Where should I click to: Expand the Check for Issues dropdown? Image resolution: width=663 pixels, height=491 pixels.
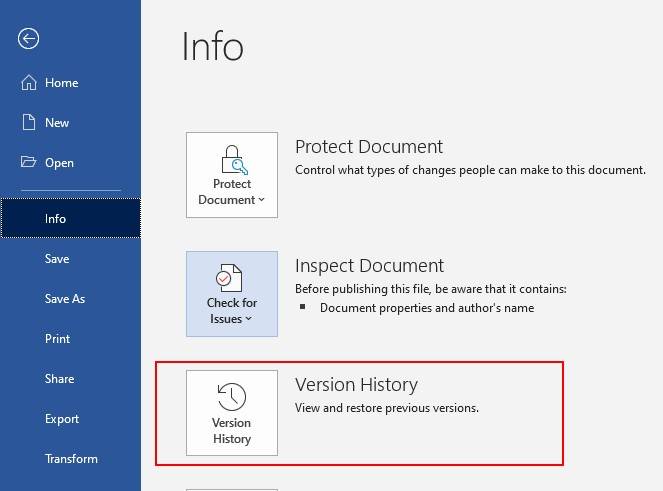(x=232, y=294)
